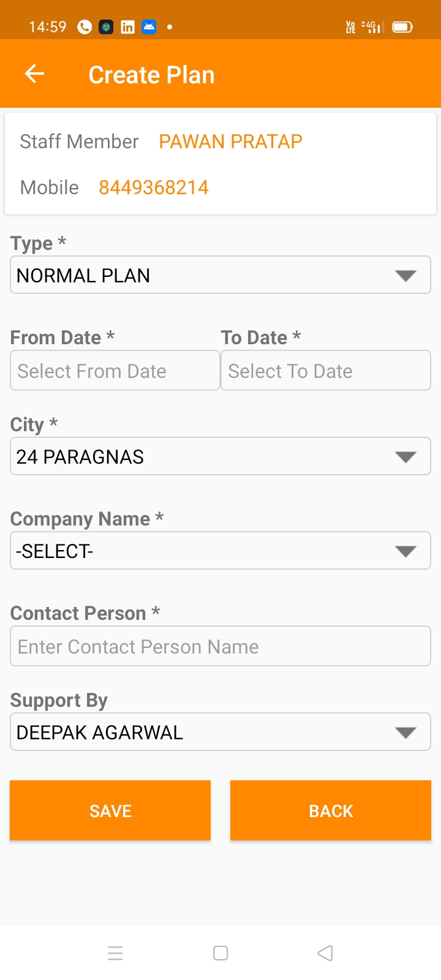
Task: Tap the LinkedIn notification icon
Action: [x=127, y=27]
